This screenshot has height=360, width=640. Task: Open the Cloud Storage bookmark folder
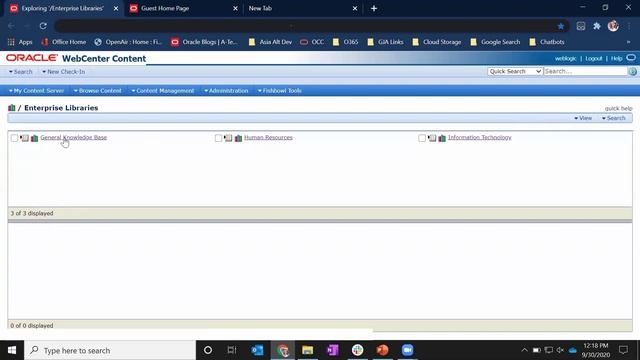437,42
